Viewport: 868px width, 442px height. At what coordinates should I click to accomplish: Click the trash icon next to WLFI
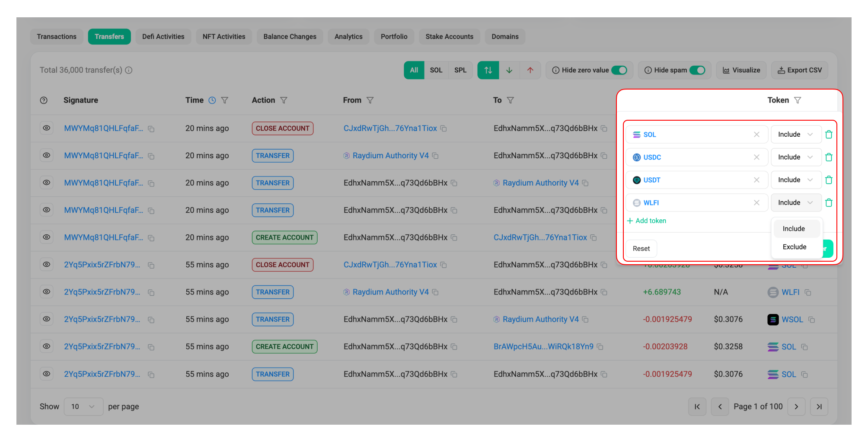pyautogui.click(x=829, y=202)
